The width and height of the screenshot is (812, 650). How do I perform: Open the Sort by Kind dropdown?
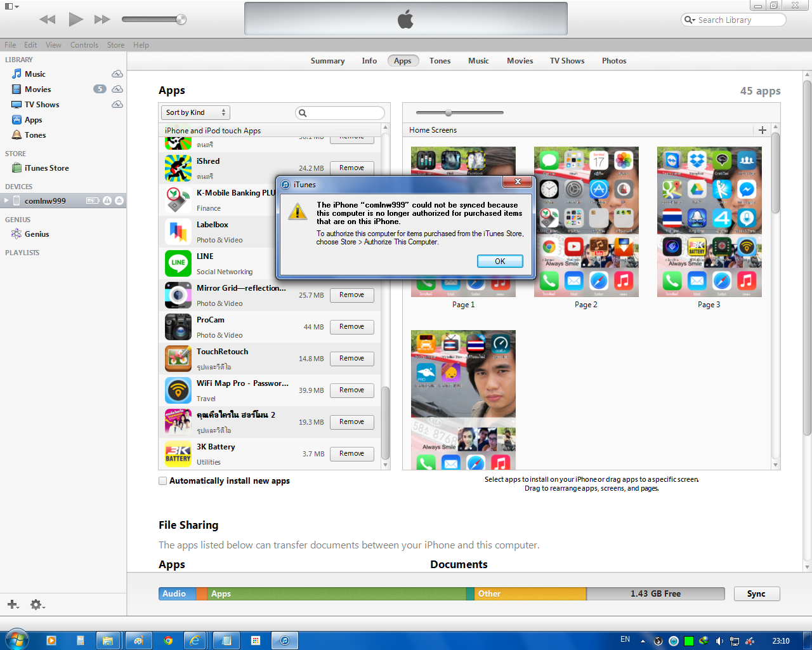point(195,112)
